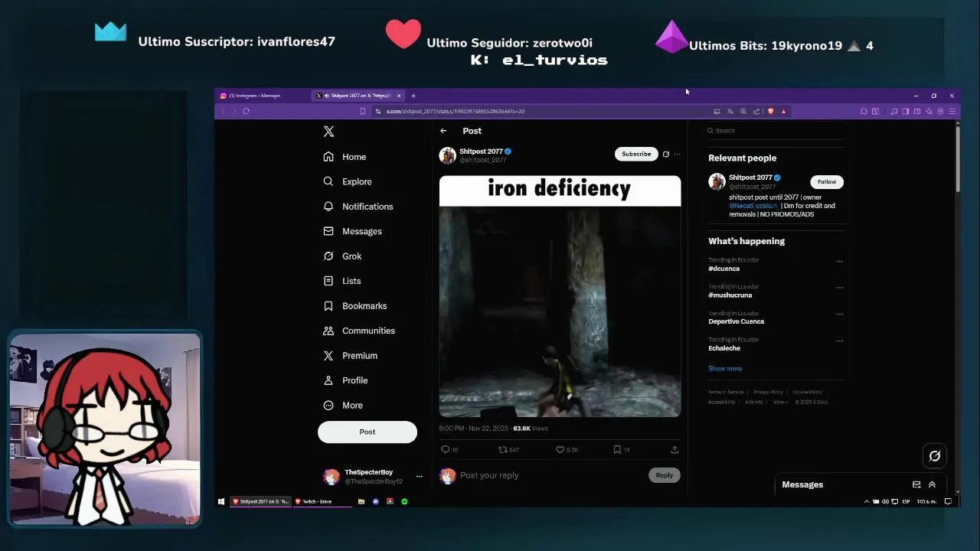The height and width of the screenshot is (551, 980).
Task: Bookmark the post with bookmark icon
Action: click(x=617, y=450)
